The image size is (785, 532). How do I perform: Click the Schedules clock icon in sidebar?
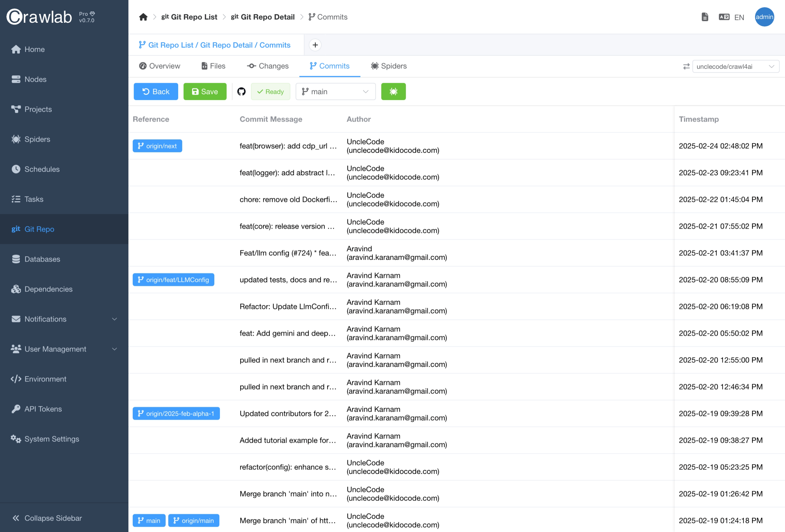[15, 169]
